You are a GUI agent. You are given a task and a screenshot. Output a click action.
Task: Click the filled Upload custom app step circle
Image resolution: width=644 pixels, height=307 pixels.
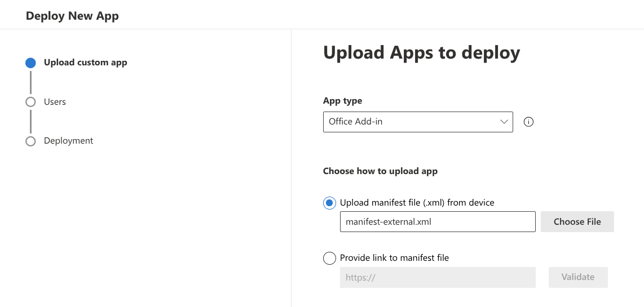(30, 63)
